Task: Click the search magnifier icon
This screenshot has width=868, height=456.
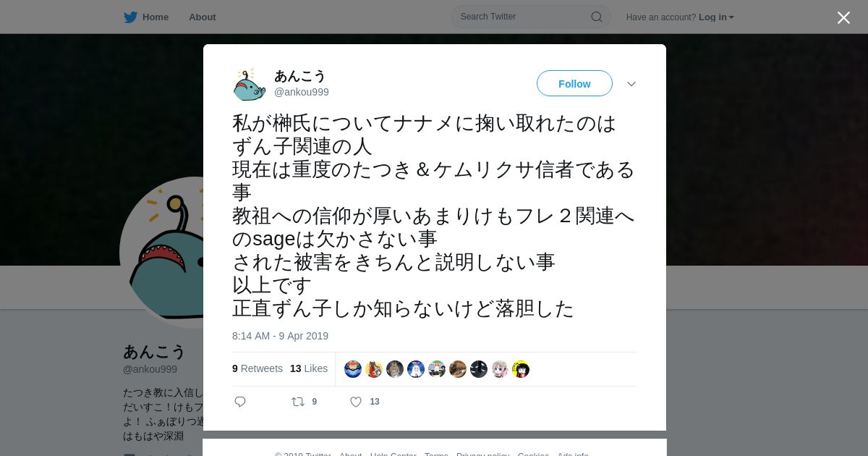Action: click(x=597, y=17)
